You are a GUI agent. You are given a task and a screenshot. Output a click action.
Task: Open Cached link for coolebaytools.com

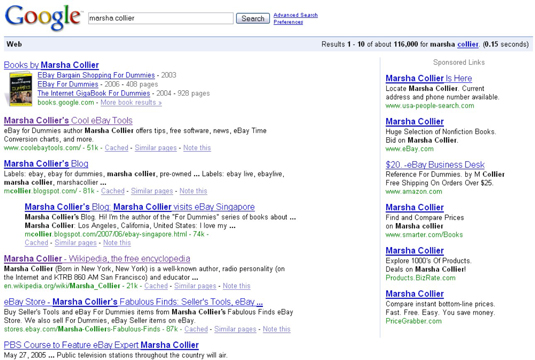116,148
